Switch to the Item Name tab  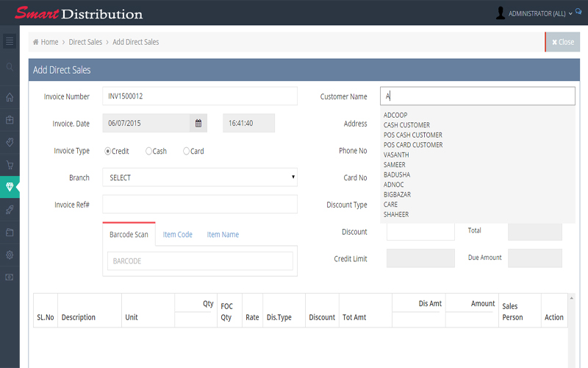[223, 235]
